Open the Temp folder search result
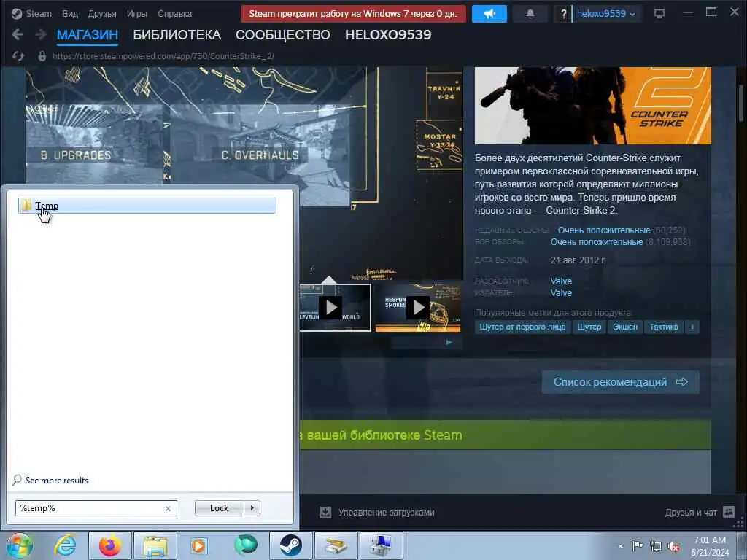 pos(147,206)
